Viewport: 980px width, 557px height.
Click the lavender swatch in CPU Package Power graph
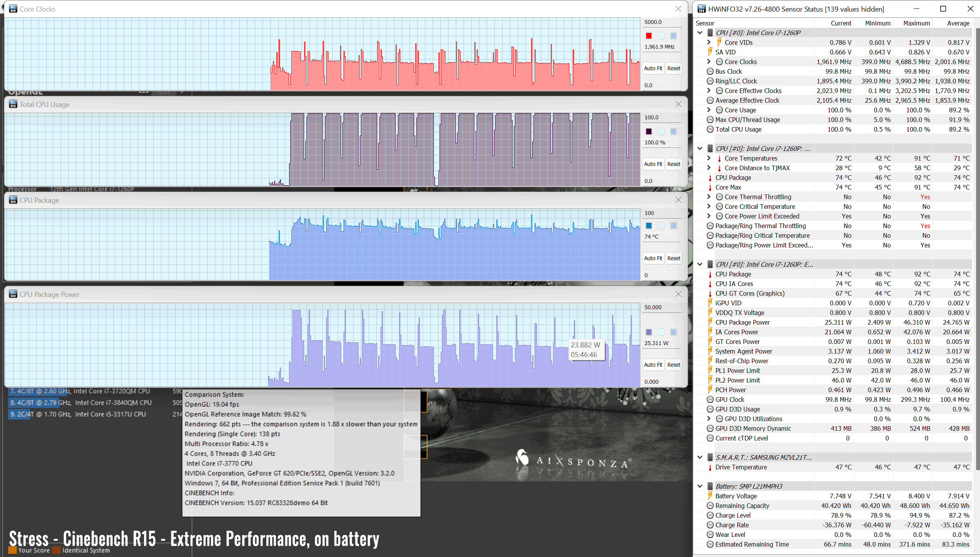point(649,332)
